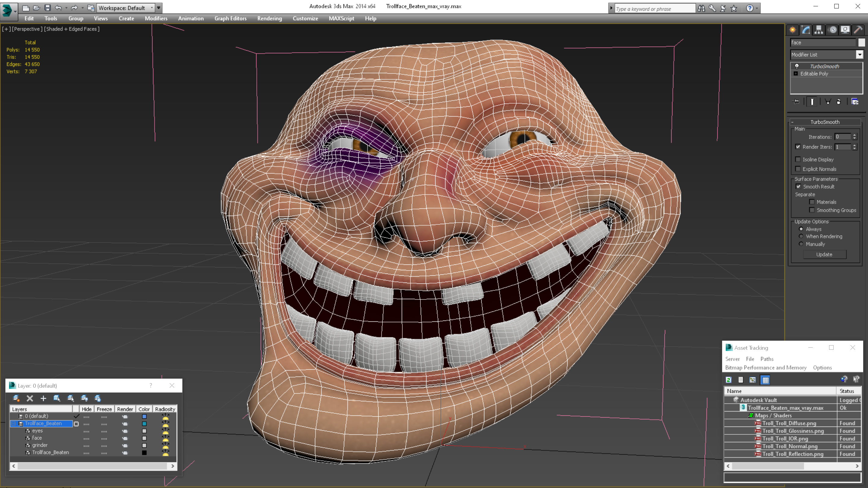Click the Trollface_Beaten layer color swatch
Viewport: 868px width, 488px height.
pyautogui.click(x=144, y=424)
